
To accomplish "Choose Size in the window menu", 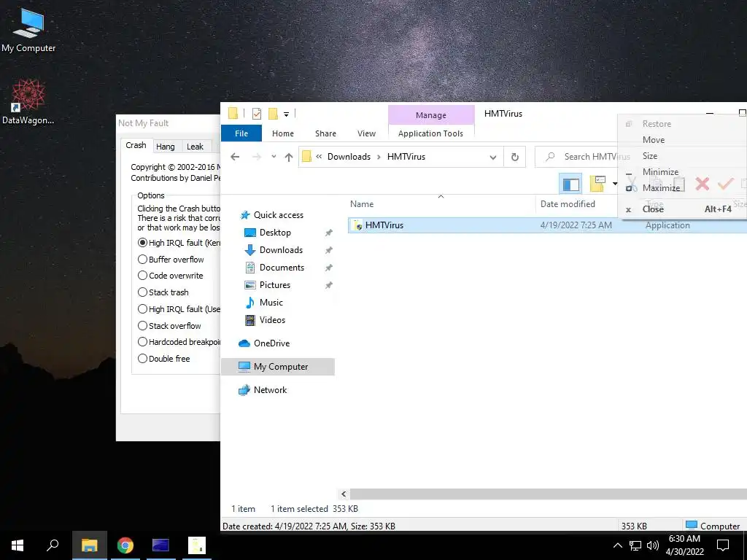I will coord(650,156).
